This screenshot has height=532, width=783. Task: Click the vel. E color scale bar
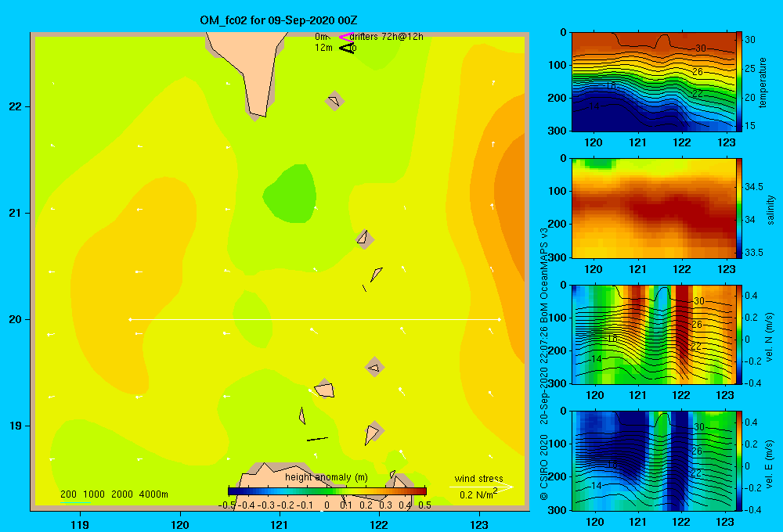pyautogui.click(x=739, y=461)
